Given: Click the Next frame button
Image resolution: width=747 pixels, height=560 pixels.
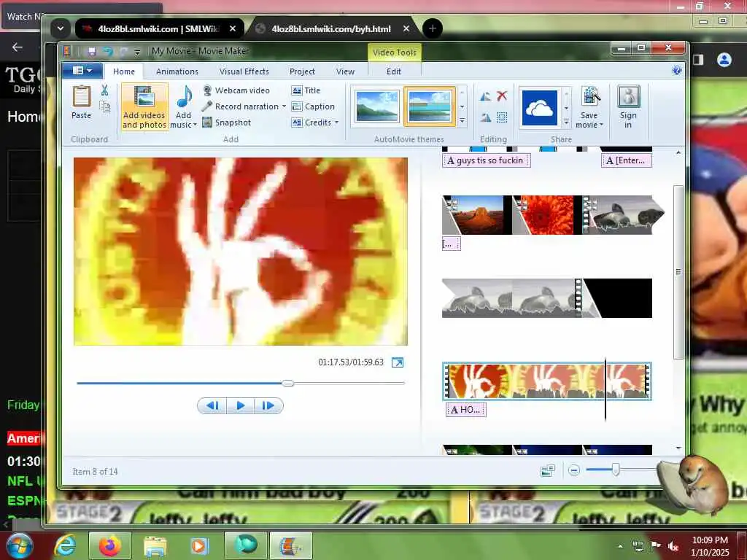Looking at the screenshot, I should [268, 405].
